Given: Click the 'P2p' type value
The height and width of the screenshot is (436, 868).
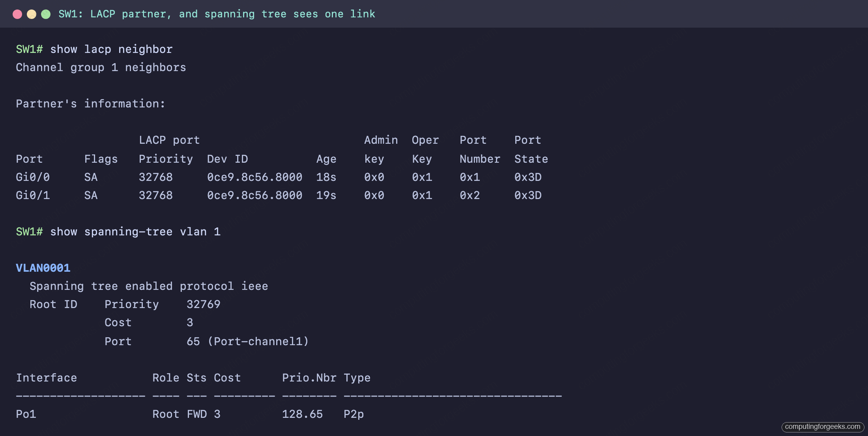Looking at the screenshot, I should (354, 414).
